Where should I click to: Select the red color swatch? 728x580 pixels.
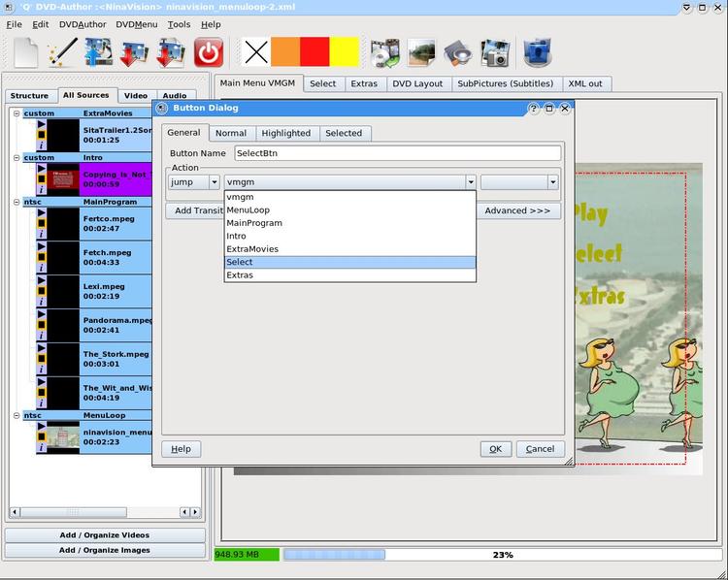314,52
